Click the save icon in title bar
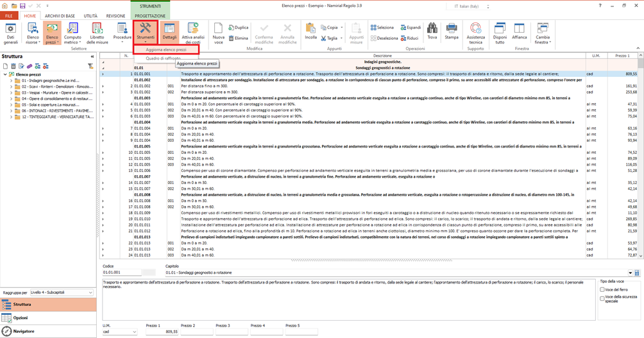 click(22, 6)
